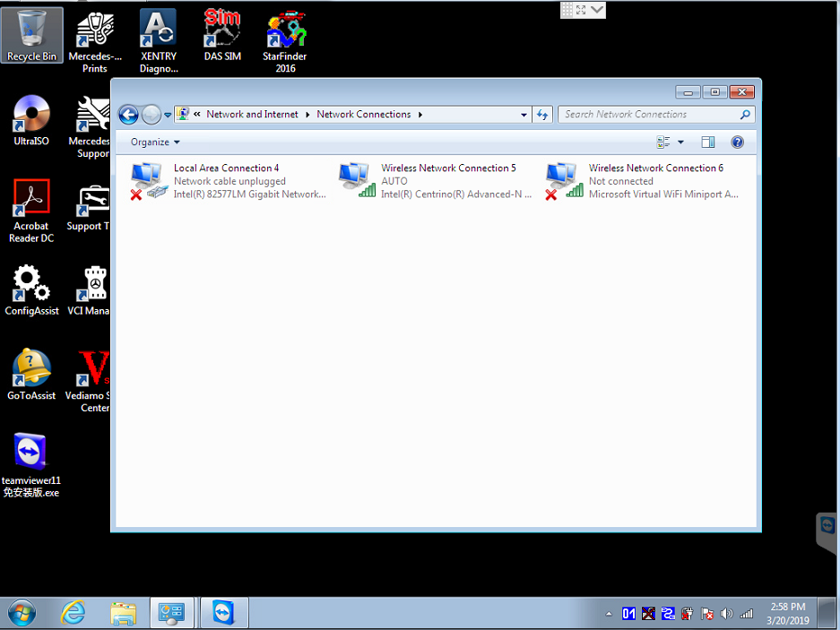This screenshot has width=840, height=630.
Task: Open recent pages dropdown arrow
Action: [x=167, y=115]
